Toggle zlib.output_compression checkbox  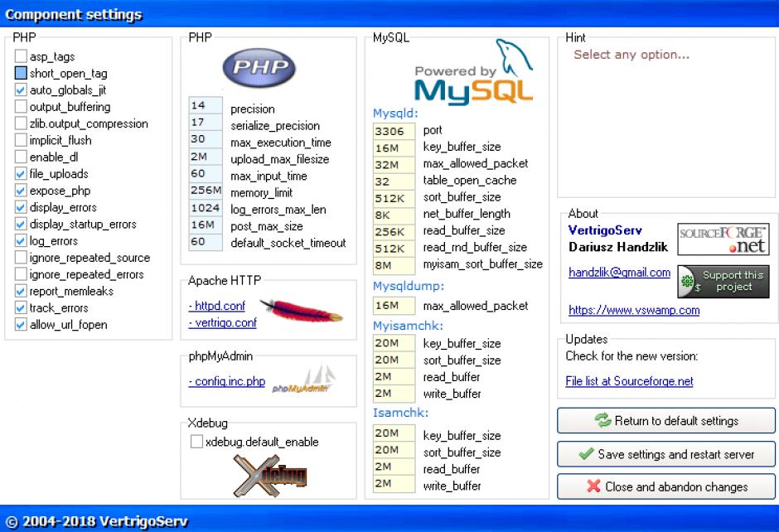[21, 123]
